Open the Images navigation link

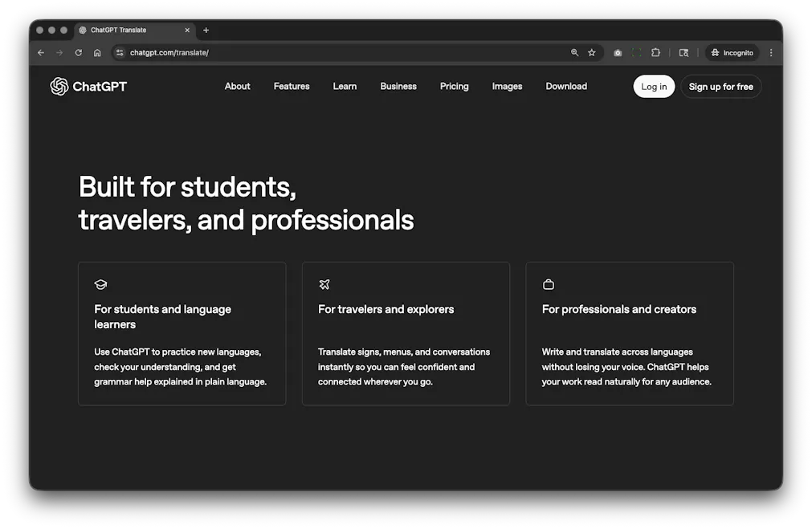(507, 86)
